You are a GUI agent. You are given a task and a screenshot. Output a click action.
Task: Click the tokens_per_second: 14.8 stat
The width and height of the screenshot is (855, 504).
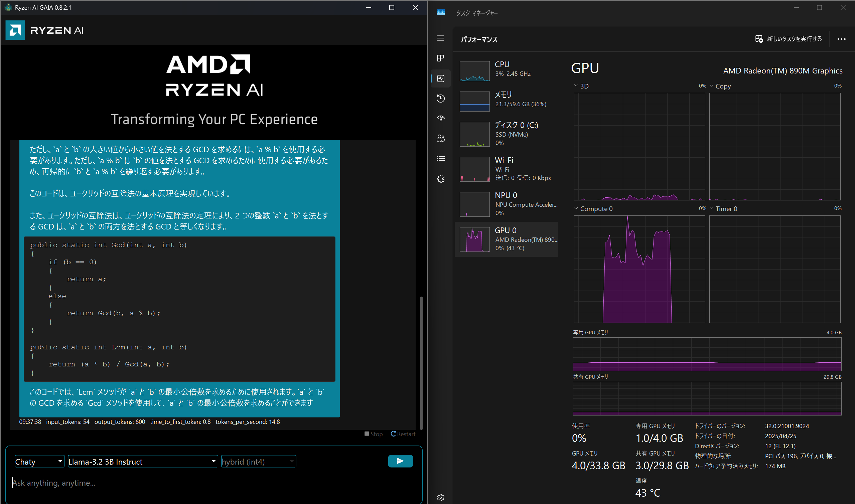248,422
